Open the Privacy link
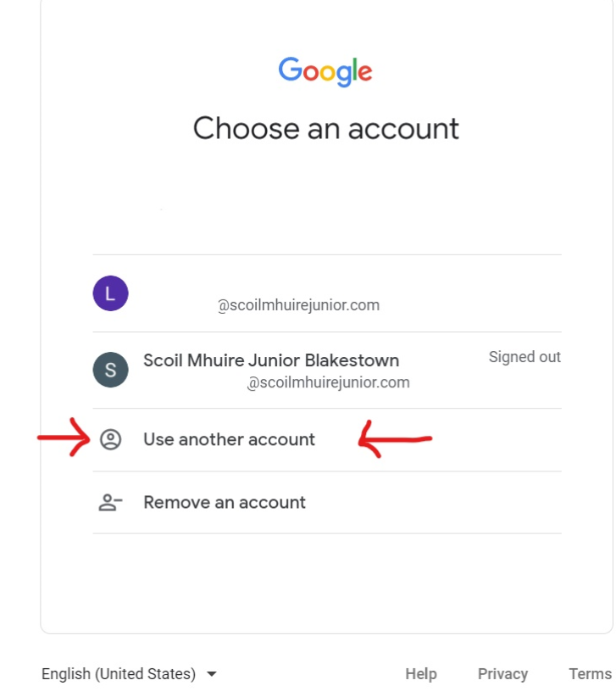This screenshot has height=697, width=616. click(x=502, y=674)
